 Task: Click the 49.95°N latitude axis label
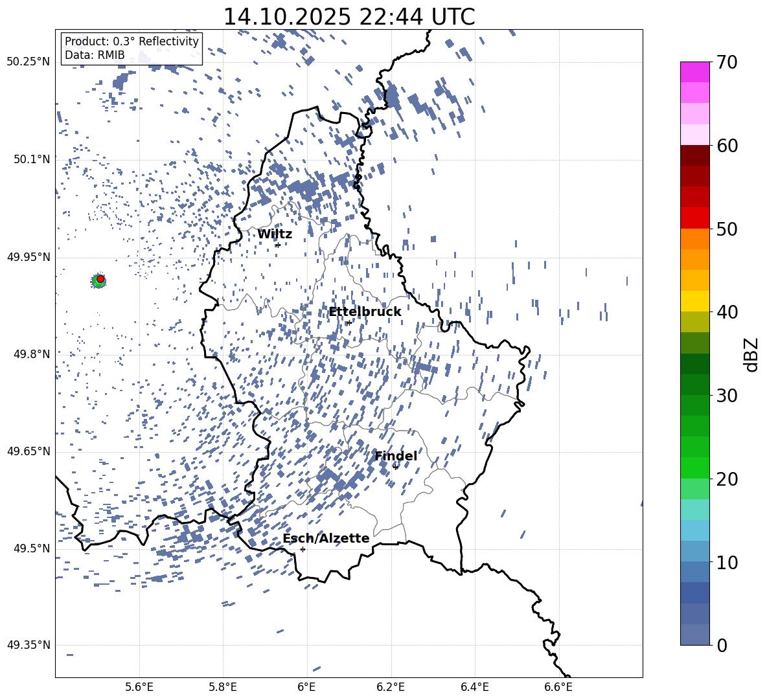pos(29,256)
